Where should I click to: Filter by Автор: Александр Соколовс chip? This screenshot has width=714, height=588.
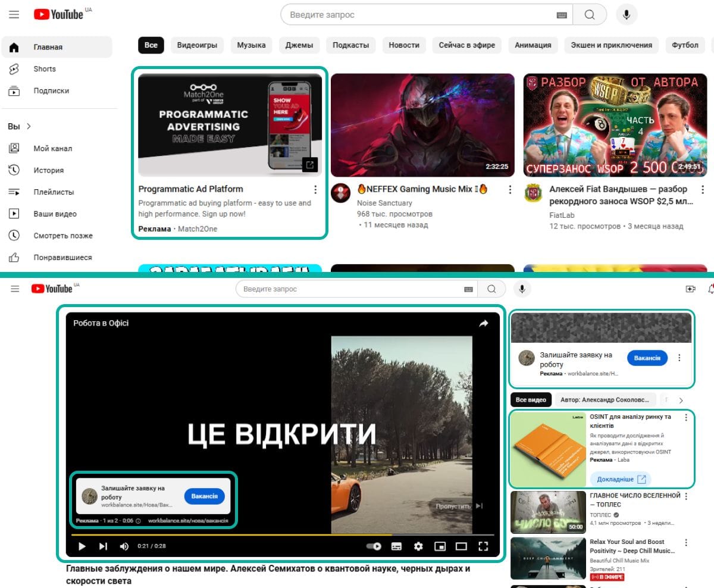[x=605, y=400]
